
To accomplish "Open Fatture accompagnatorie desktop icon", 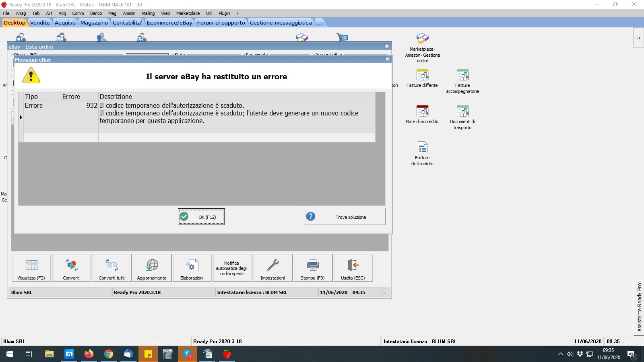I will 462,81.
